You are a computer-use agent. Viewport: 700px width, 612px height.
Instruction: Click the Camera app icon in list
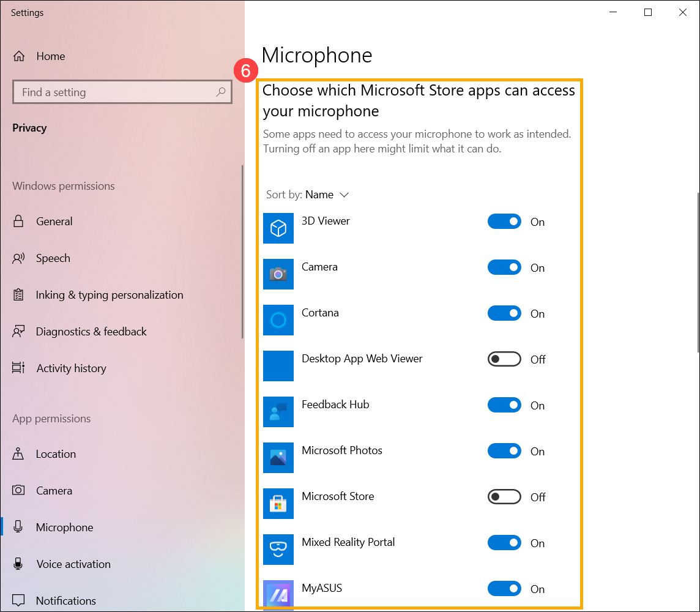point(278,274)
